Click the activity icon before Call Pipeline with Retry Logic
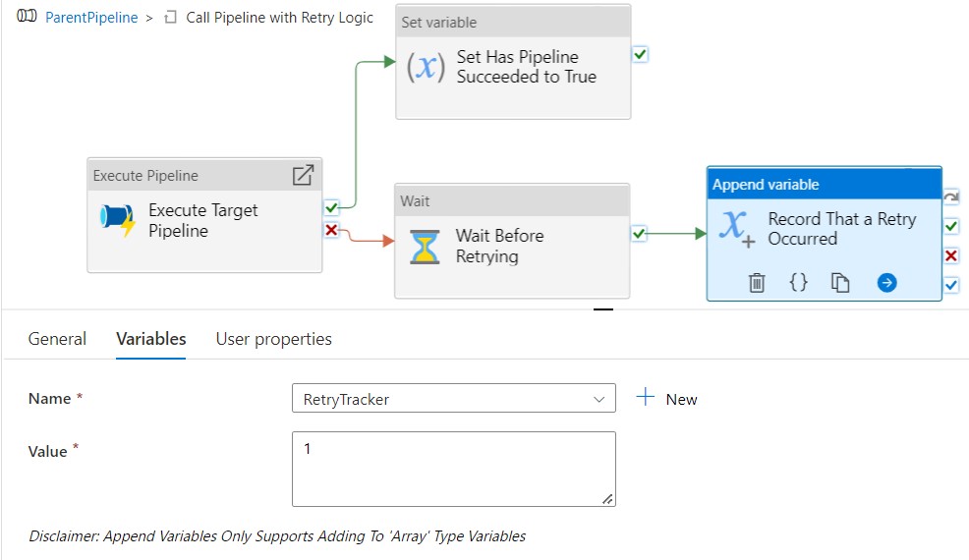Viewport: 969px width, 560px height. pos(171,18)
